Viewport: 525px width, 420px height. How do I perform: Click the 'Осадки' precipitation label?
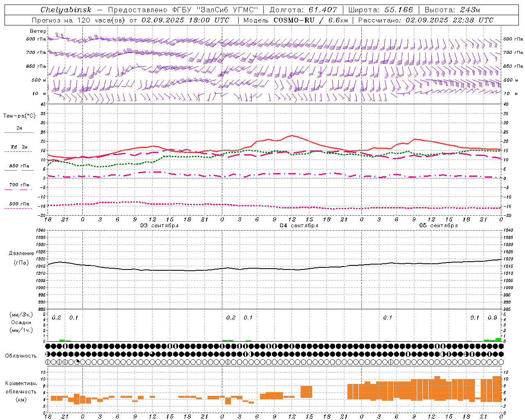[21, 322]
